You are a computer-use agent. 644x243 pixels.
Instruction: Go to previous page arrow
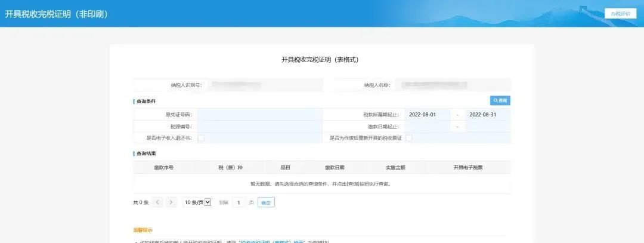point(158,202)
